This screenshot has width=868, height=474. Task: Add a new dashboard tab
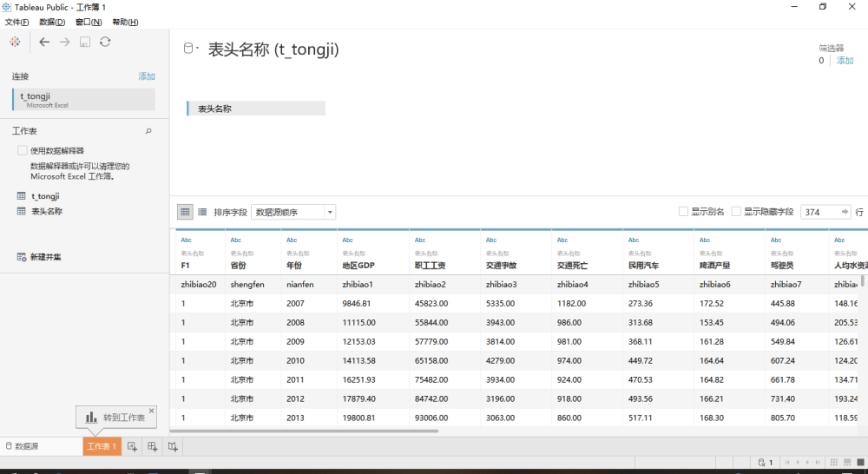(x=153, y=446)
